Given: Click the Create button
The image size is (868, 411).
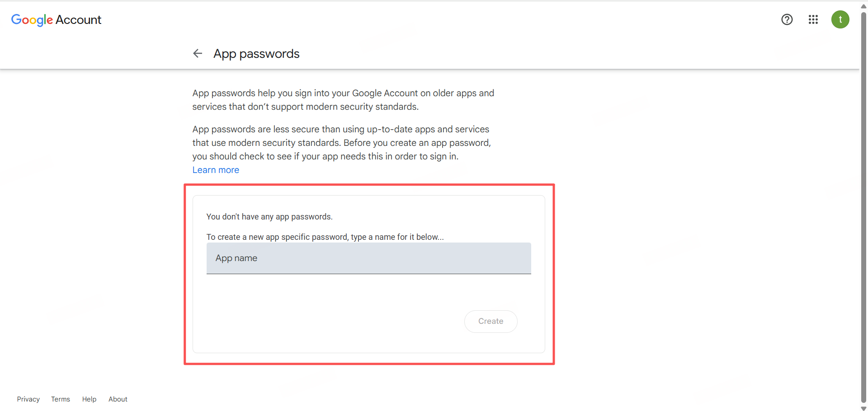Looking at the screenshot, I should [491, 322].
